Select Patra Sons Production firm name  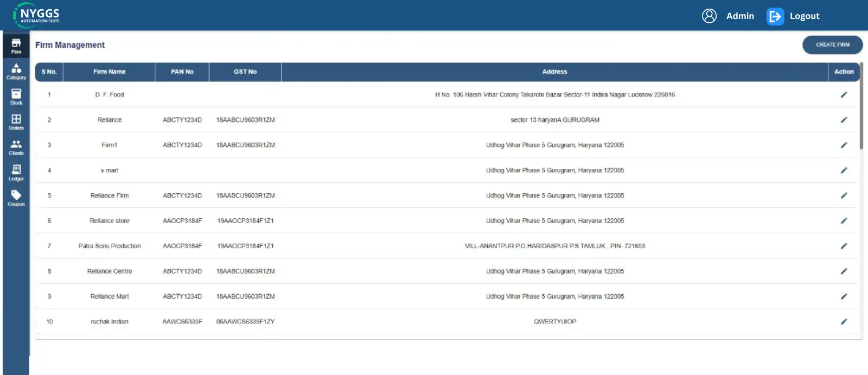[110, 246]
